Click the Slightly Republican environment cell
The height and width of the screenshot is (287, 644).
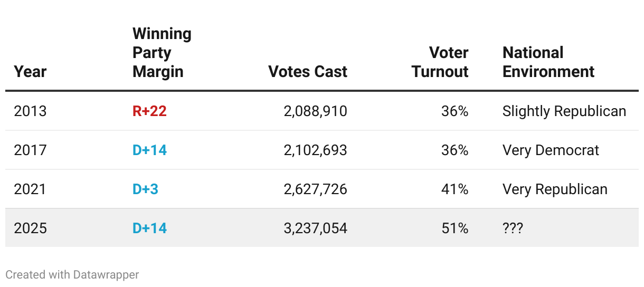(564, 111)
